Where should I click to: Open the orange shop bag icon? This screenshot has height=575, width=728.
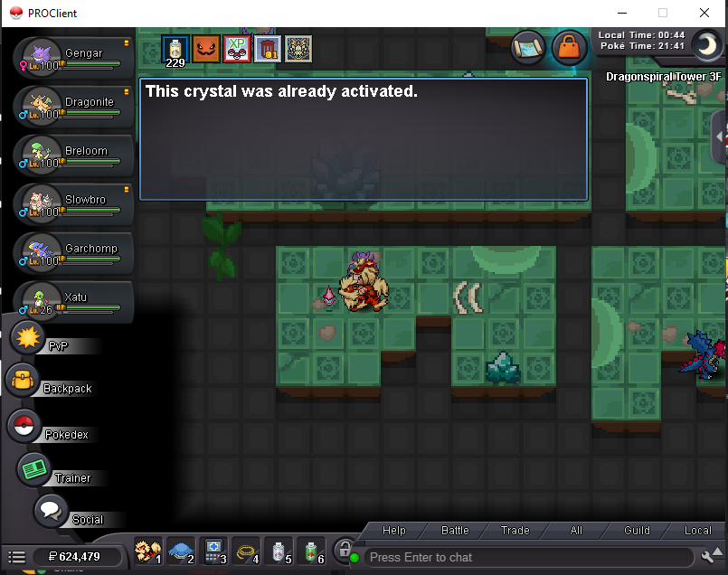(x=568, y=46)
